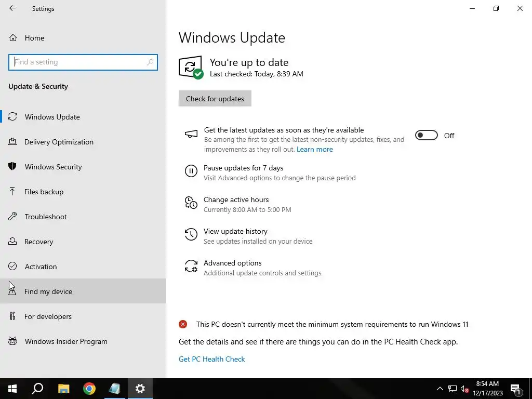Select Windows Security shield icon
The width and height of the screenshot is (532, 399).
pyautogui.click(x=12, y=166)
